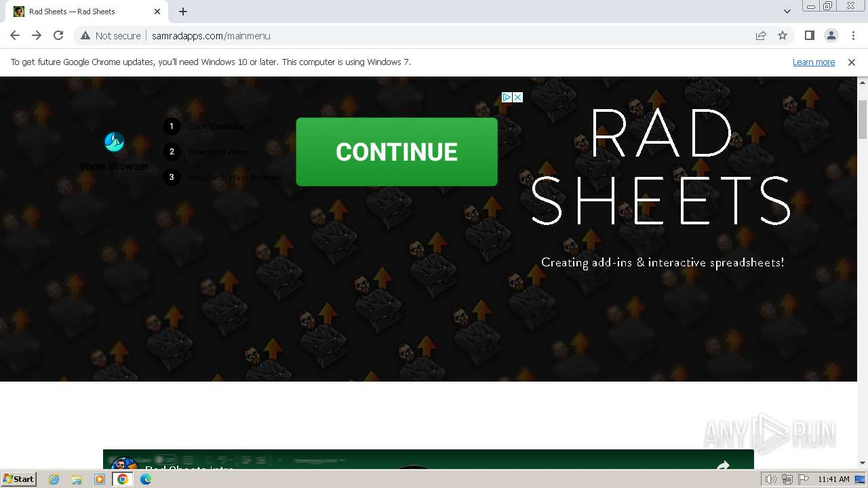This screenshot has height=488, width=868.
Task: Open the Chrome side panel
Action: 809,35
